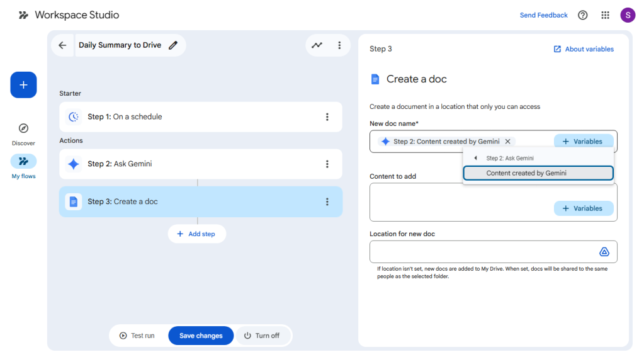Choose Content created by Gemini option
The height and width of the screenshot is (362, 644).
click(x=538, y=173)
